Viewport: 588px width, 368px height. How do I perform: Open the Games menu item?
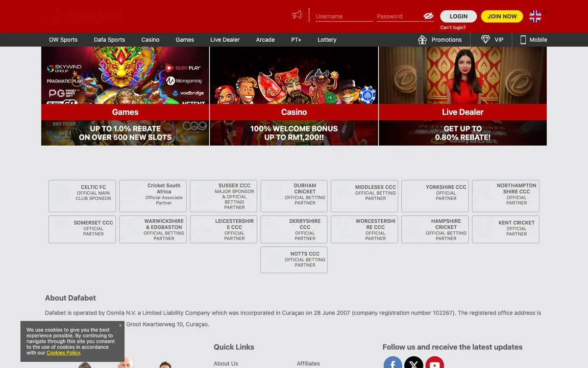point(185,40)
